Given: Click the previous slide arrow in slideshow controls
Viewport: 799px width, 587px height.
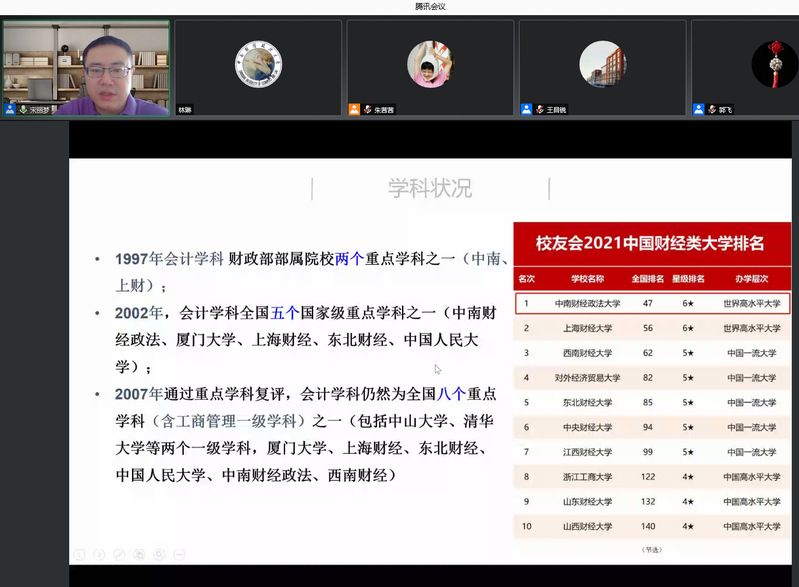Looking at the screenshot, I should click(78, 554).
